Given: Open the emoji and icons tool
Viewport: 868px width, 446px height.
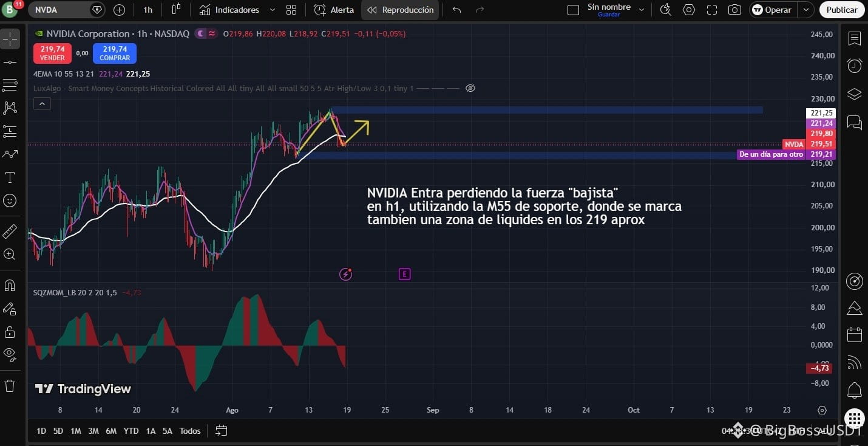Looking at the screenshot, I should (10, 201).
